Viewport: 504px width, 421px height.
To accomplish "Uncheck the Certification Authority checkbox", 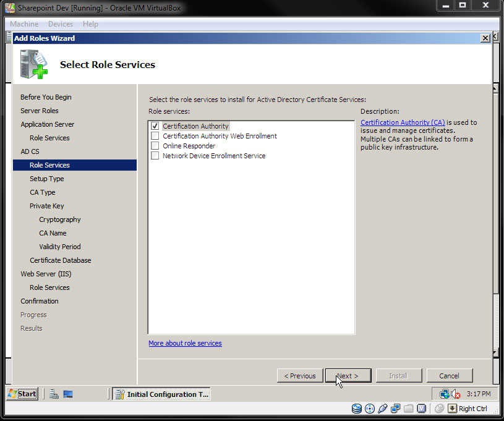I will coord(155,126).
